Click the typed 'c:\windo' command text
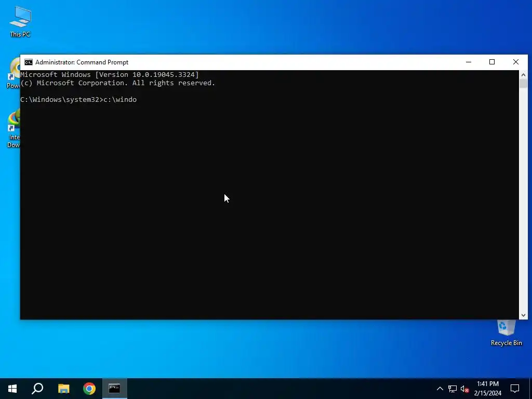 (x=120, y=99)
